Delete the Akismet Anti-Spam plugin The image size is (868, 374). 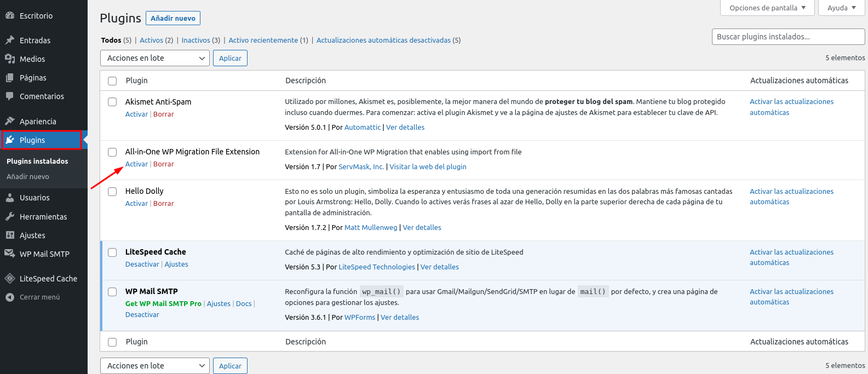(163, 114)
